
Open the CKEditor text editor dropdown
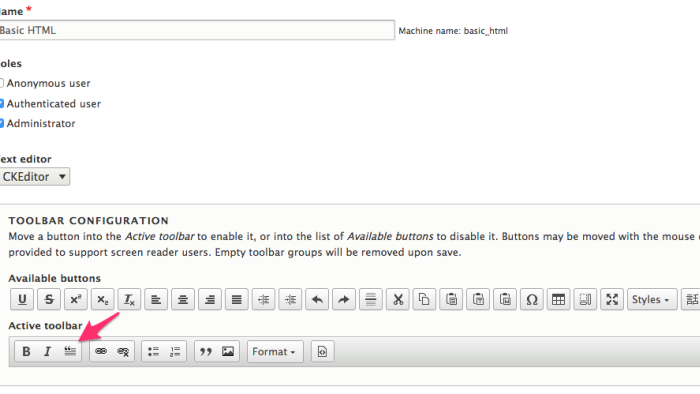tap(34, 177)
